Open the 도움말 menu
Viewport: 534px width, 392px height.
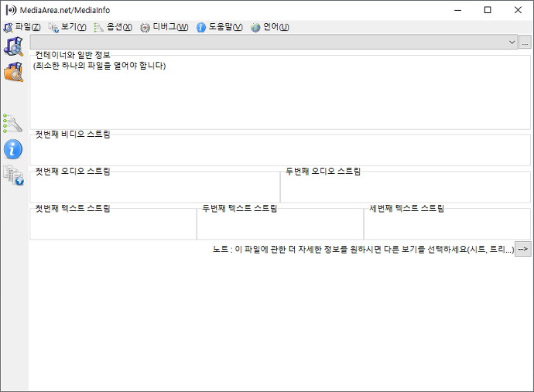(220, 27)
